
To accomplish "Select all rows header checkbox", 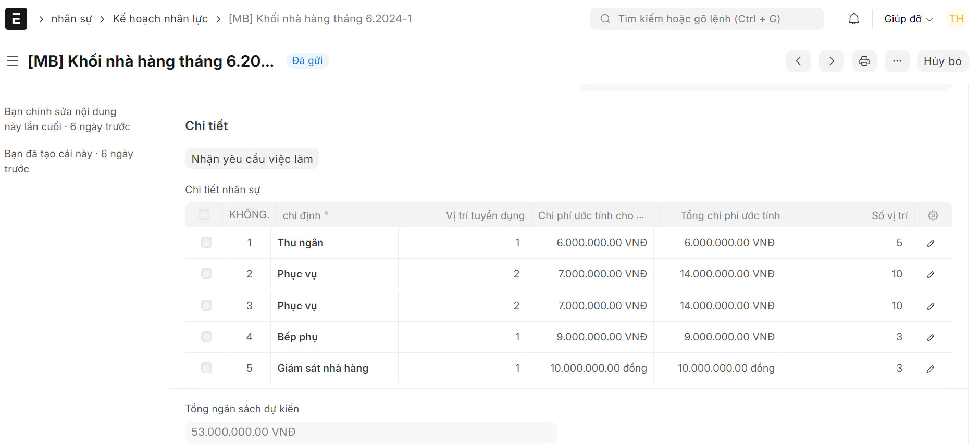I will click(x=204, y=214).
